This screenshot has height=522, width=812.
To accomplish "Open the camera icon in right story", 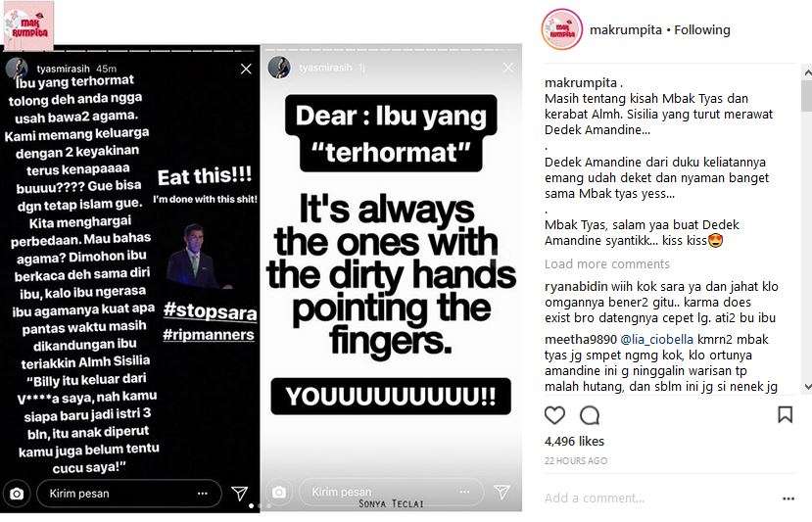I will (x=279, y=492).
